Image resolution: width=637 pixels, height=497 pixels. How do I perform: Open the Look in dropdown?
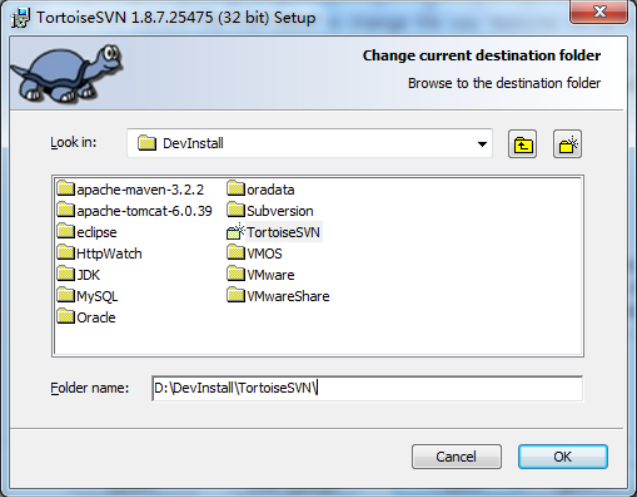(x=482, y=144)
